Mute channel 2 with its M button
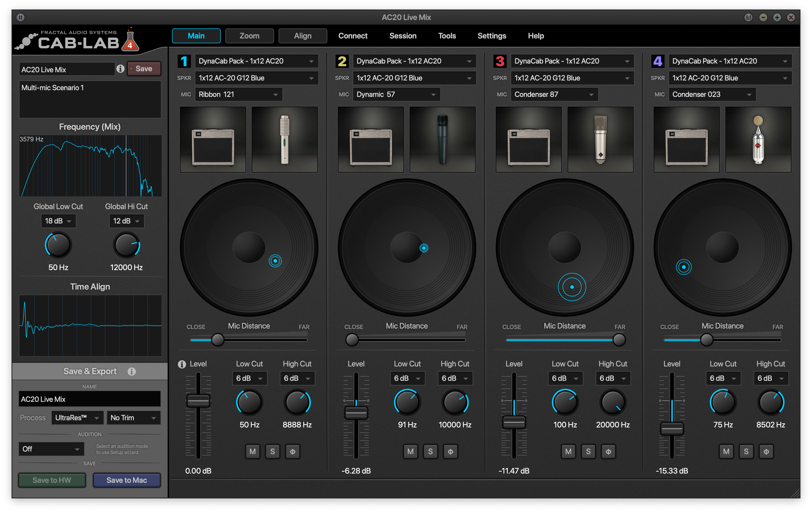The image size is (812, 512). click(410, 452)
